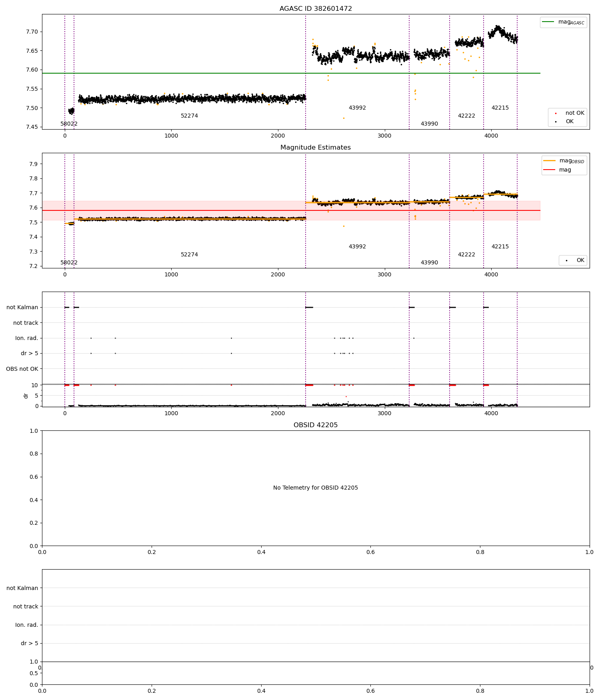Click "OK" legend entry in Magnitude Estimates plot
The width and height of the screenshot is (600, 700).
pos(575,260)
